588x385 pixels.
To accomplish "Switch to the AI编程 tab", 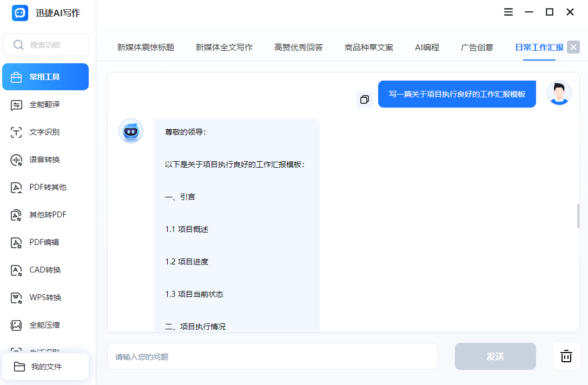I will point(427,48).
